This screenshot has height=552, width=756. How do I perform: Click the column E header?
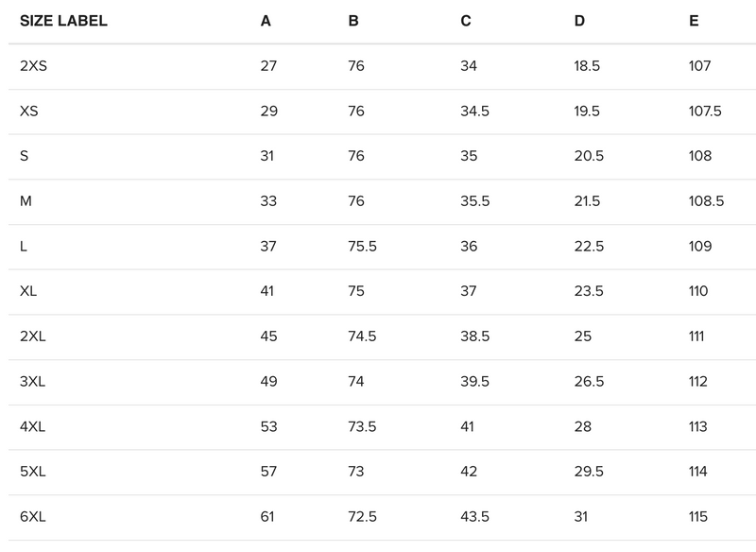pyautogui.click(x=694, y=21)
